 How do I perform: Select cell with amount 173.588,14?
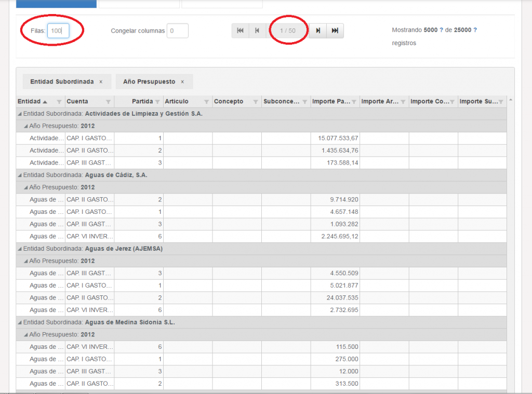(335, 163)
